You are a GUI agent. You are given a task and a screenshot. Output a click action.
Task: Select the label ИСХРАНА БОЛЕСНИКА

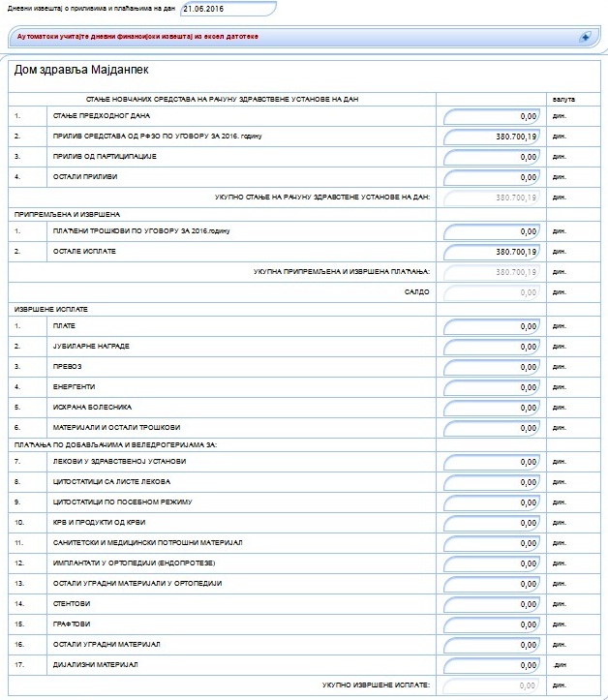tap(92, 408)
